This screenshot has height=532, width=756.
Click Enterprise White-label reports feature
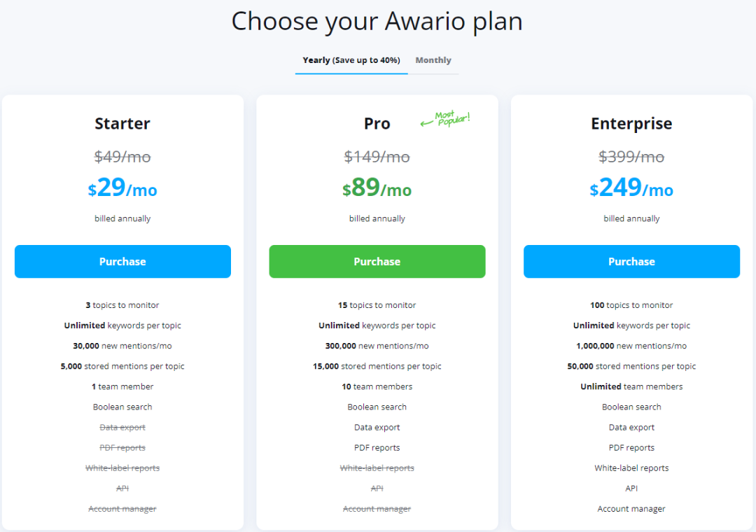[631, 468]
